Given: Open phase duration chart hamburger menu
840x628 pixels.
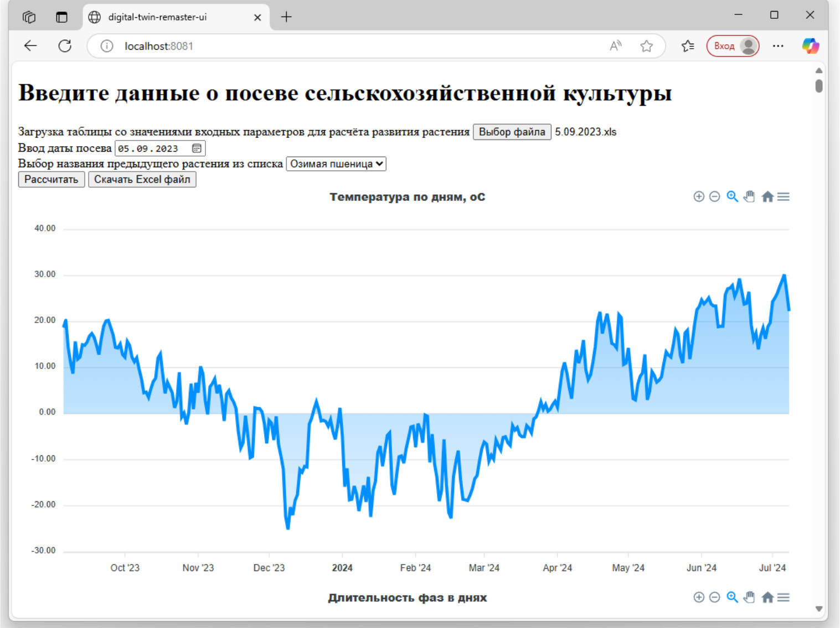Looking at the screenshot, I should click(783, 598).
